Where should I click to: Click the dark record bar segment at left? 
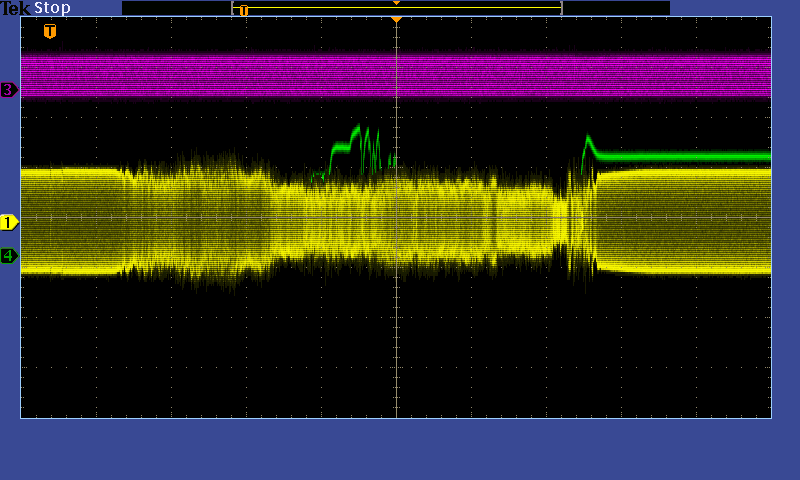(176, 8)
